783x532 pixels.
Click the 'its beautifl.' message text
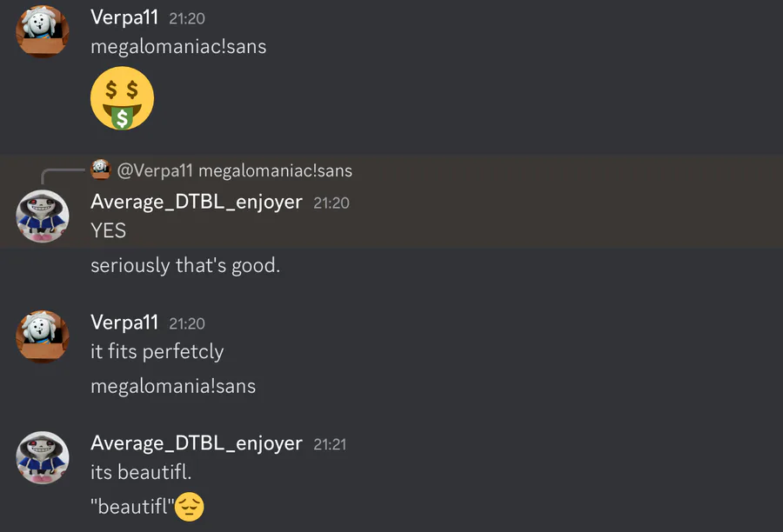141,472
